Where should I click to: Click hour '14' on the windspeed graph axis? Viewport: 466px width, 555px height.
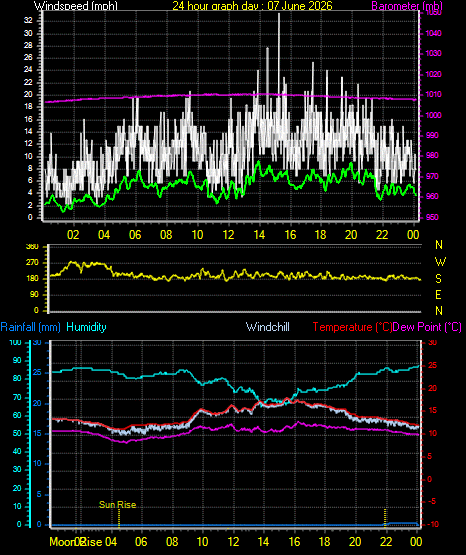point(259,235)
